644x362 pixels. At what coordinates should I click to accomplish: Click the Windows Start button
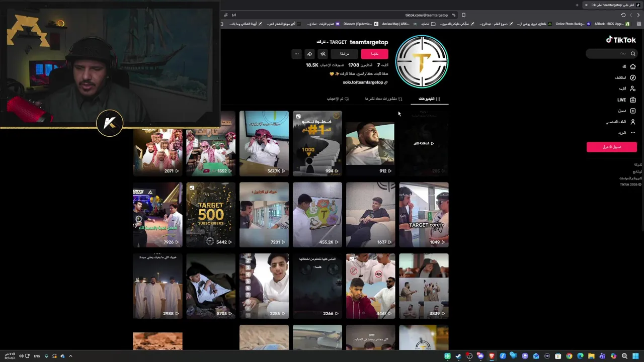[x=635, y=356]
